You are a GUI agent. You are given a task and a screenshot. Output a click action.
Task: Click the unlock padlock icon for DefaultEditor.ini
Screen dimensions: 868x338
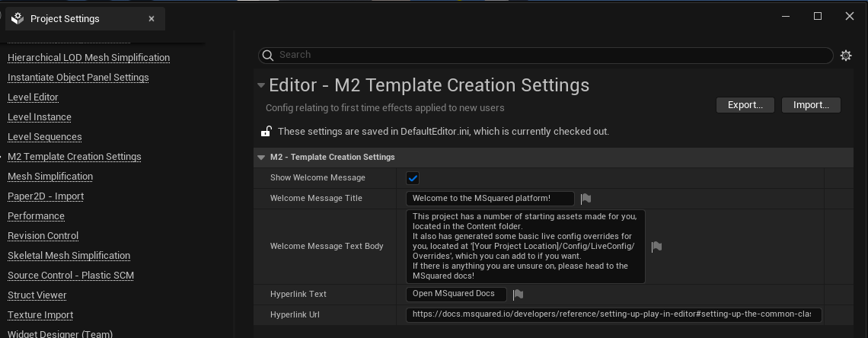tap(266, 132)
